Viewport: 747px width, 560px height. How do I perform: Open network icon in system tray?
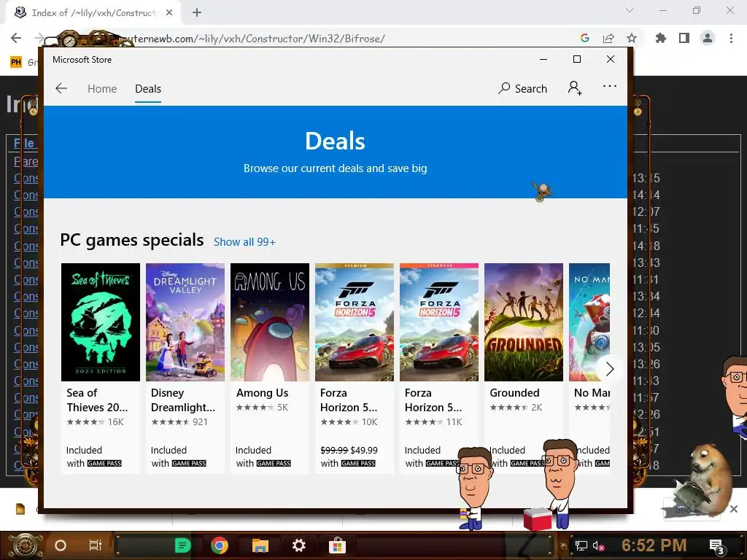581,545
